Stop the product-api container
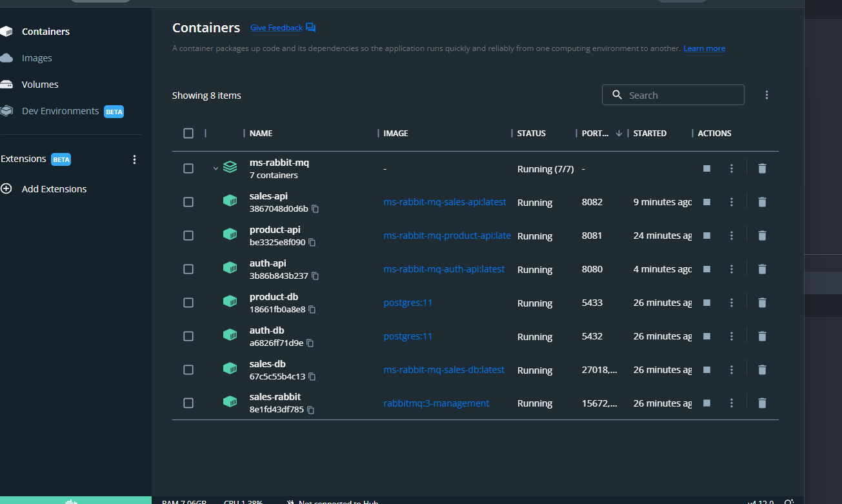The height and width of the screenshot is (504, 842). coord(707,236)
